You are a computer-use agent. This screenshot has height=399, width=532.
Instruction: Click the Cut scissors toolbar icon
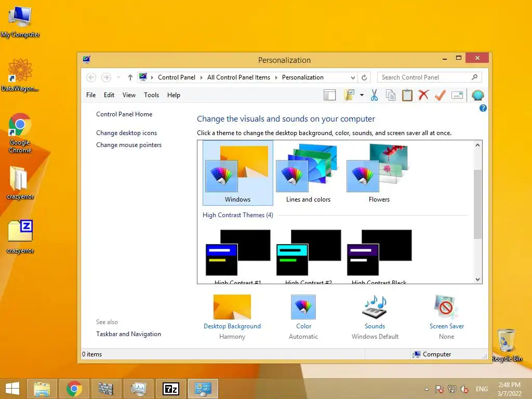pyautogui.click(x=374, y=96)
